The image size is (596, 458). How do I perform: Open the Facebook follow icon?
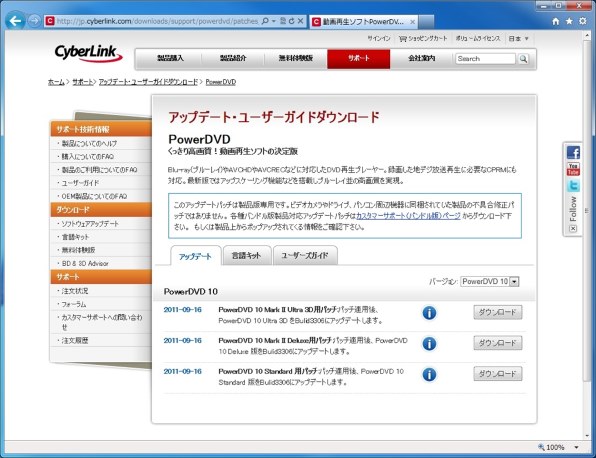click(573, 152)
